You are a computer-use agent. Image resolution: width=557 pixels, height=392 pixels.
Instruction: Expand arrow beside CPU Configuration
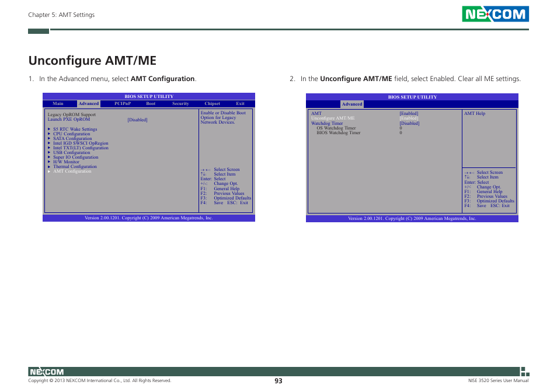[49, 134]
